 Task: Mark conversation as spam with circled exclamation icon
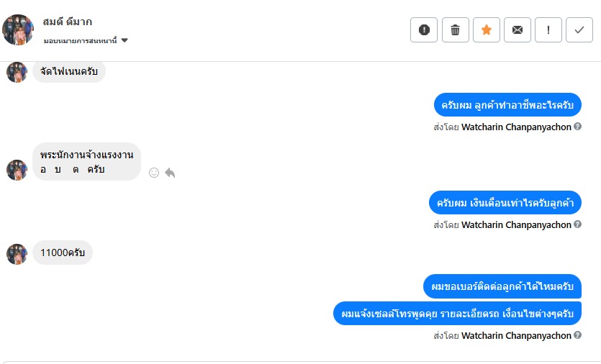(x=424, y=29)
